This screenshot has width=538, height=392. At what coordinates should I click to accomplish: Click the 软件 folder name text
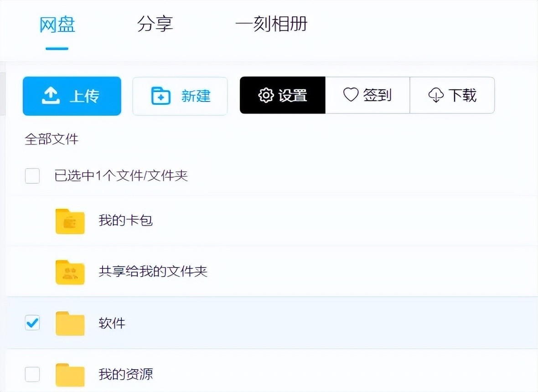coord(112,323)
